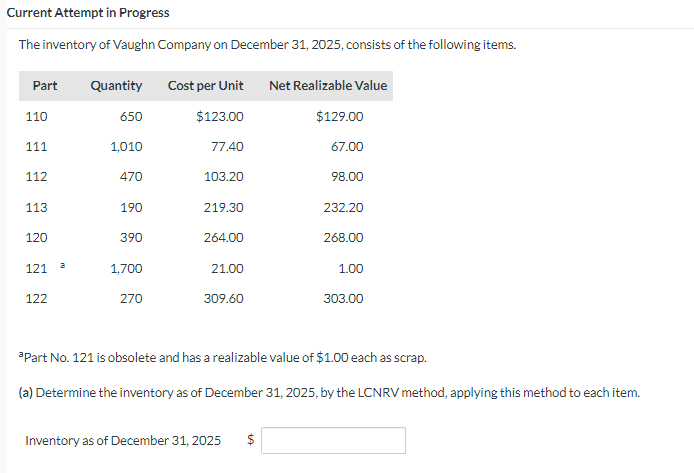
Task: Select part number 113 row label
Action: [x=36, y=208]
